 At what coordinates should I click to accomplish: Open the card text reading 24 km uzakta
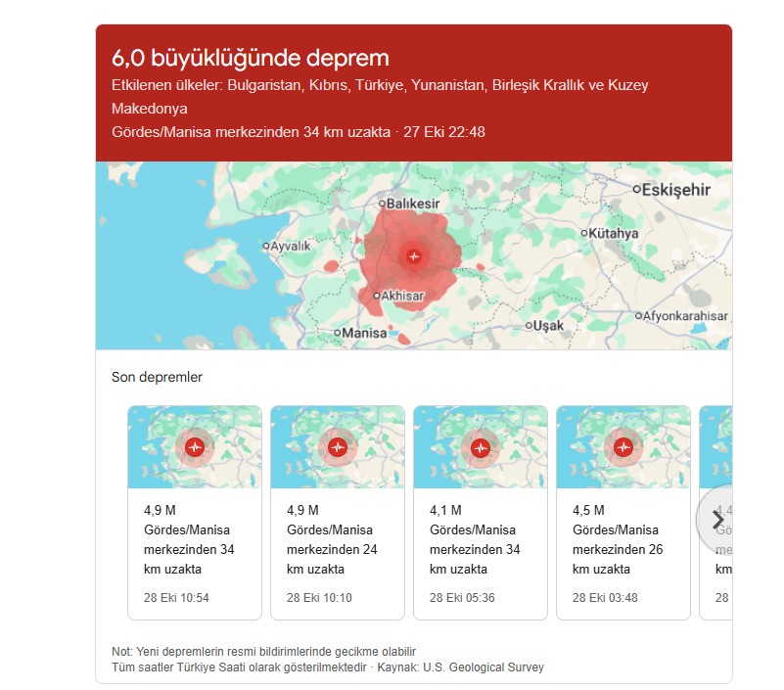pos(332,560)
